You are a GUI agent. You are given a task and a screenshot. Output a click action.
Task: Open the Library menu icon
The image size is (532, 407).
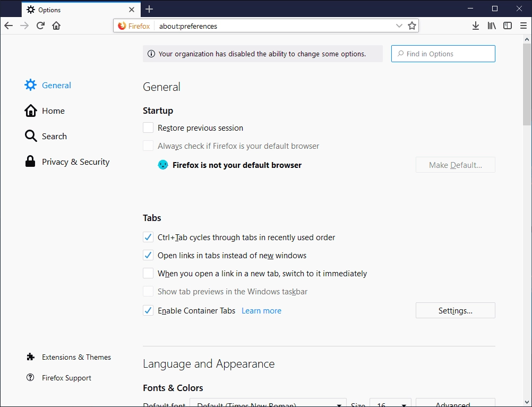tap(492, 26)
